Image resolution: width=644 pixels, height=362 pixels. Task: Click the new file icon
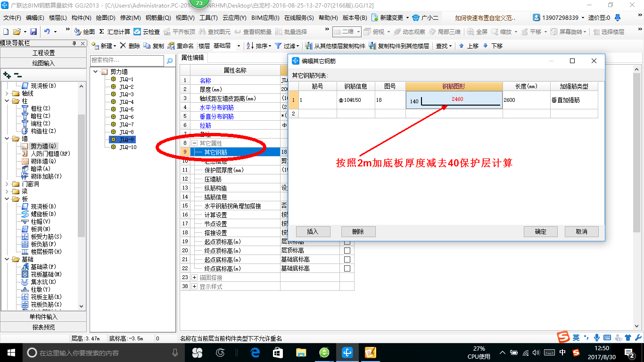click(x=6, y=32)
